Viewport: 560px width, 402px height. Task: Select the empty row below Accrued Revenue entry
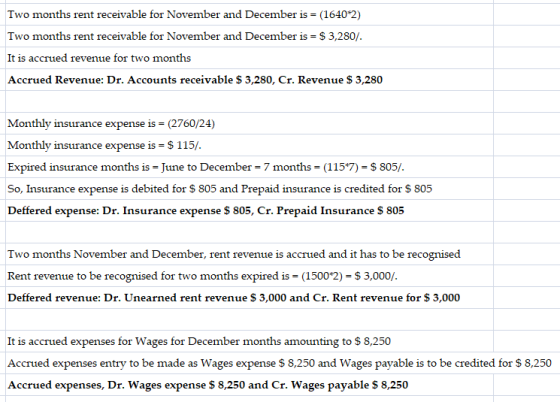249,101
